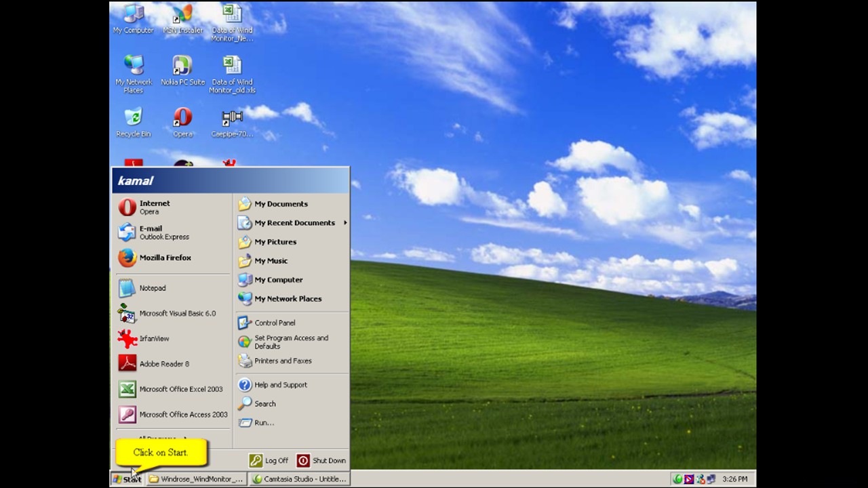
Task: Open My Computer in Start menu
Action: (x=292, y=280)
